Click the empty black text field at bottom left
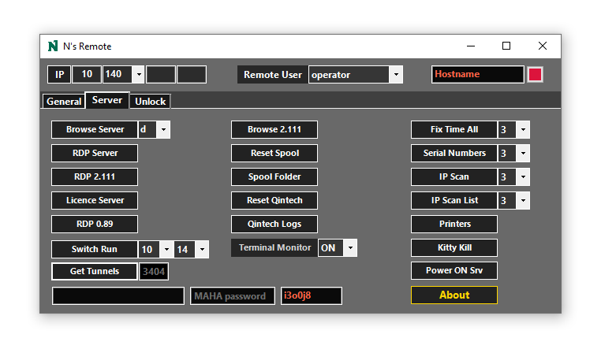The height and width of the screenshot is (364, 616). [x=118, y=295]
